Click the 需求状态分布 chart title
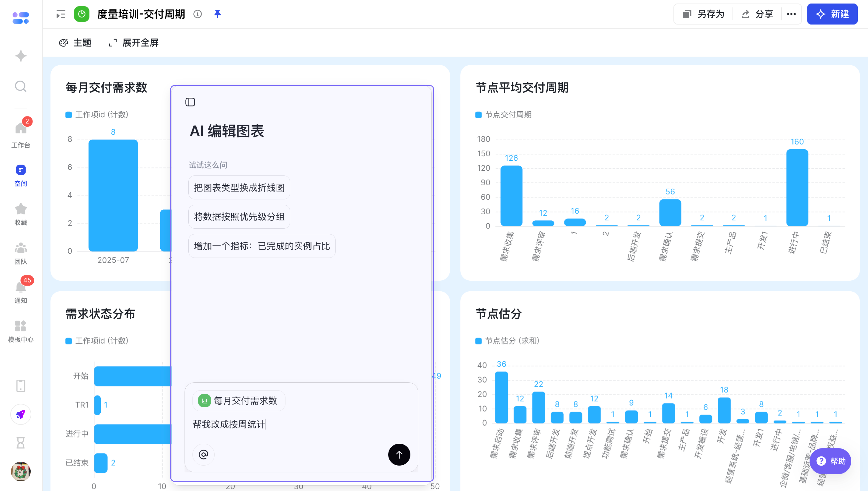Viewport: 868px width, 491px height. (100, 314)
